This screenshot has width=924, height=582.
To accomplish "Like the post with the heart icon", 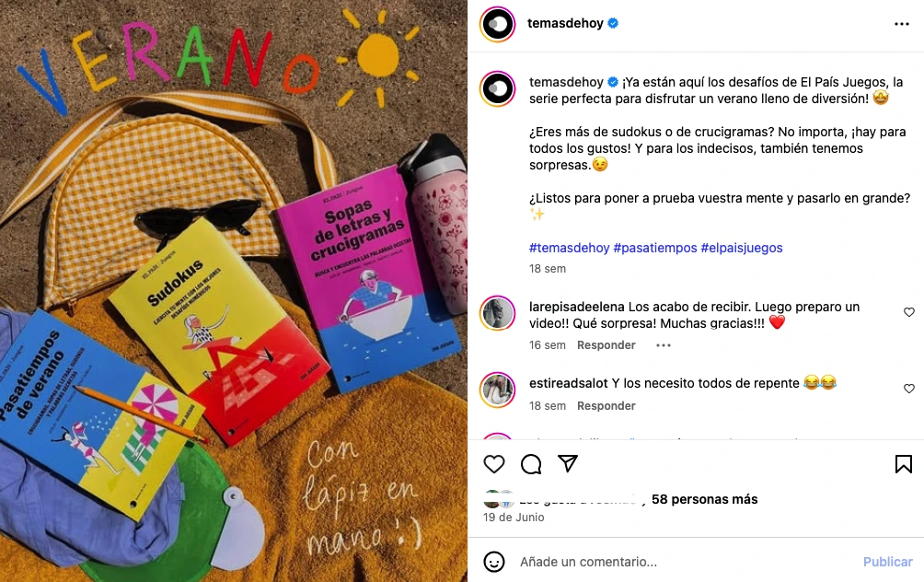I will (494, 464).
